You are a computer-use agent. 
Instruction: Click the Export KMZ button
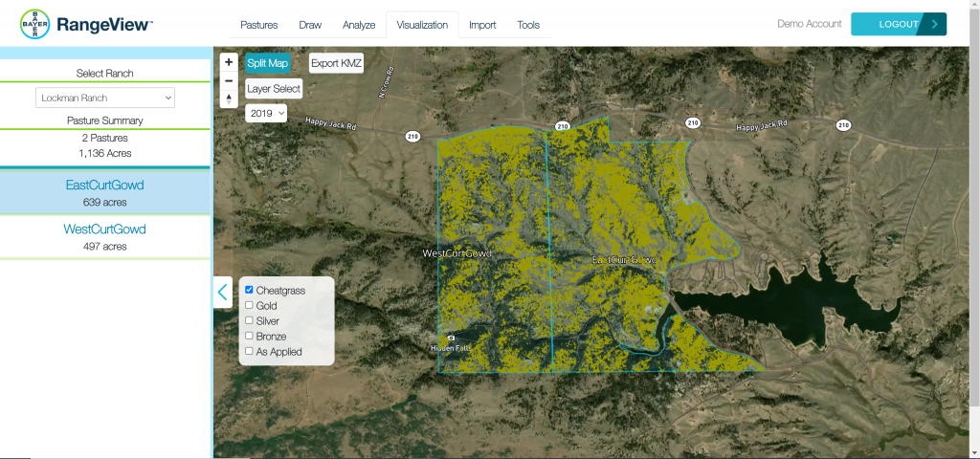[x=336, y=63]
